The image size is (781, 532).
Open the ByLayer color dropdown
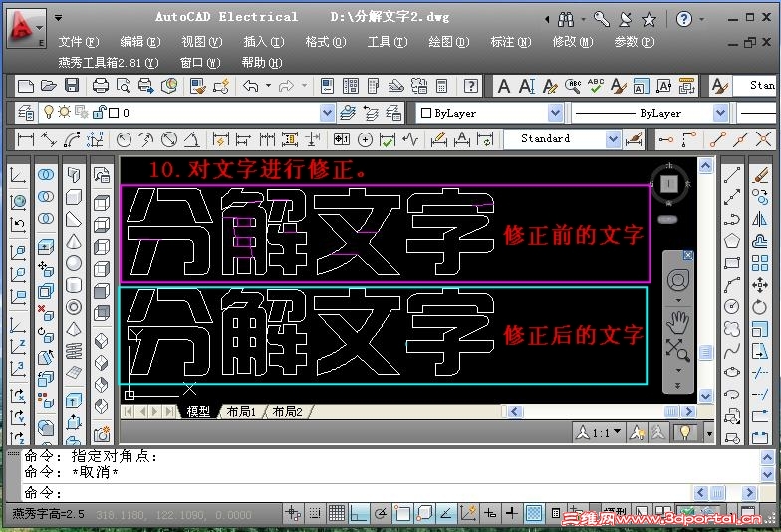[555, 113]
